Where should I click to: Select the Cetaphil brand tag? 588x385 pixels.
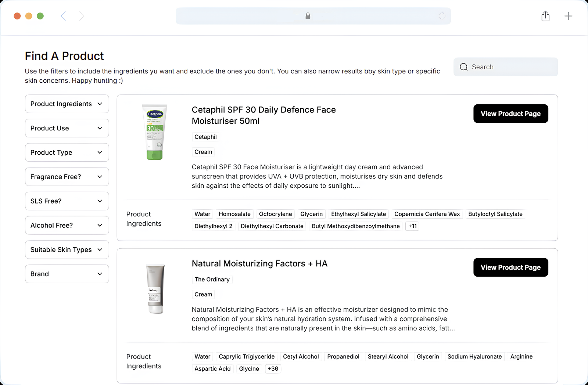pyautogui.click(x=205, y=137)
